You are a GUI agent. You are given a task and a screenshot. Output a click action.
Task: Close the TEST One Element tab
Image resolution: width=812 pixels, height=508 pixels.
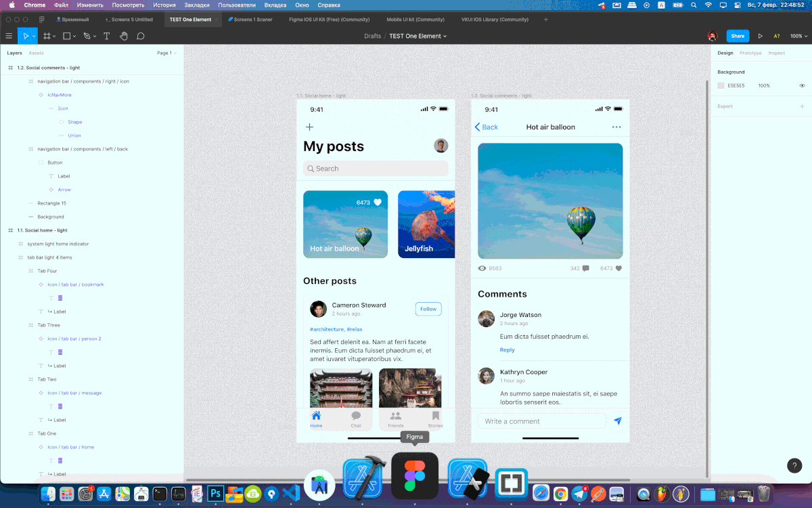pos(217,20)
